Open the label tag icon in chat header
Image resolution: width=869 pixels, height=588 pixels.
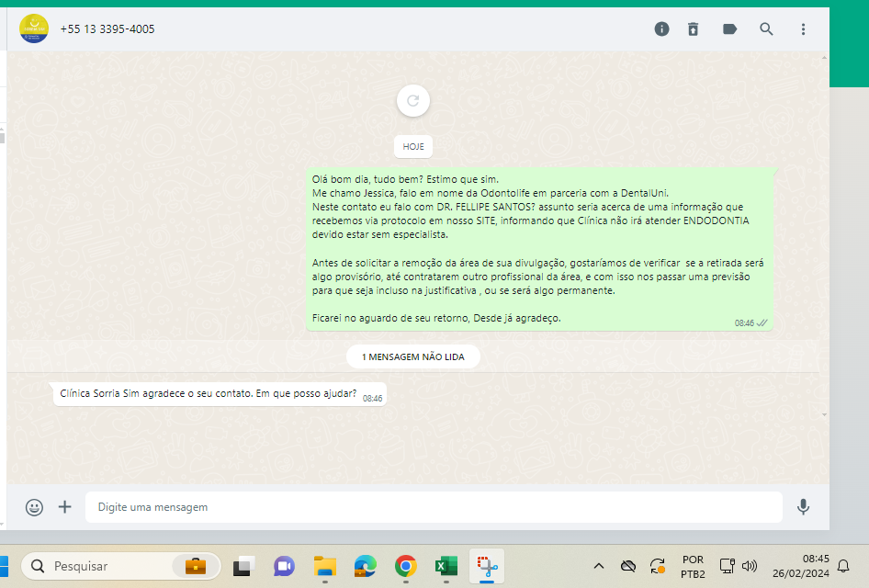tap(730, 28)
